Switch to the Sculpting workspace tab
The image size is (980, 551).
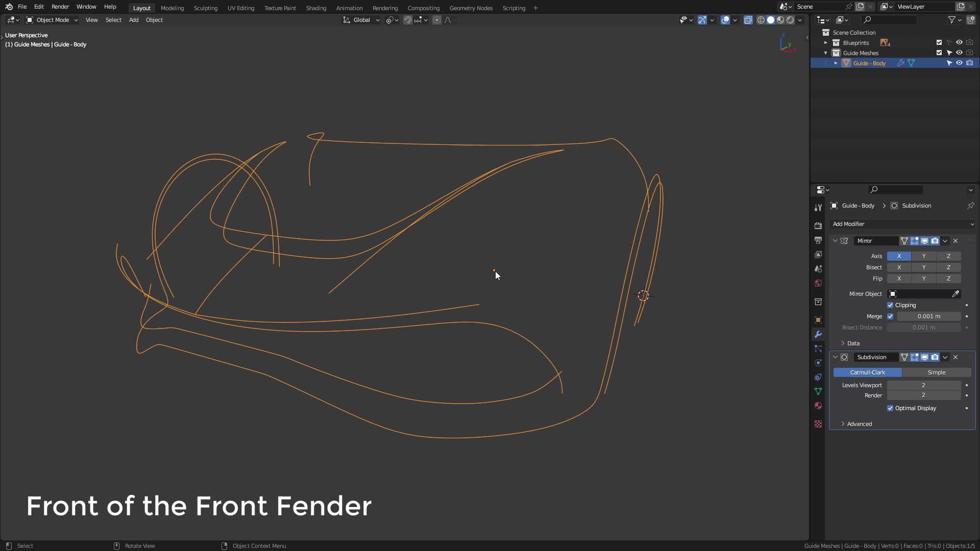coord(206,8)
